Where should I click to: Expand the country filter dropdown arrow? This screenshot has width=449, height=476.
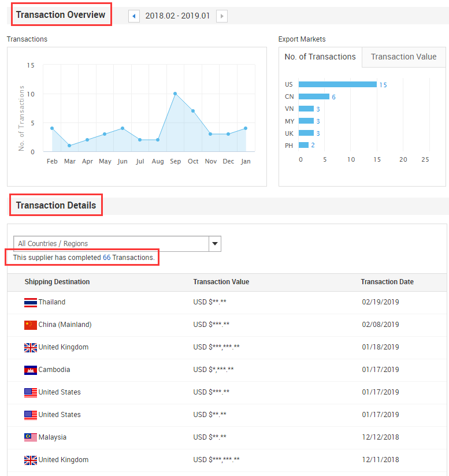click(x=215, y=244)
